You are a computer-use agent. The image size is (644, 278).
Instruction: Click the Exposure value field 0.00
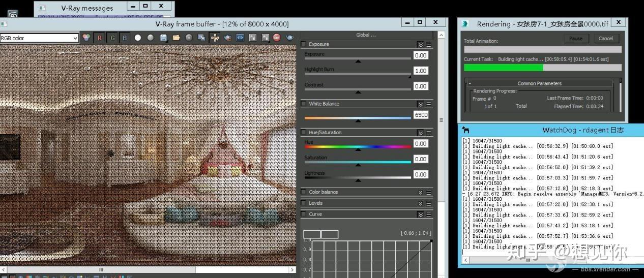(x=421, y=55)
